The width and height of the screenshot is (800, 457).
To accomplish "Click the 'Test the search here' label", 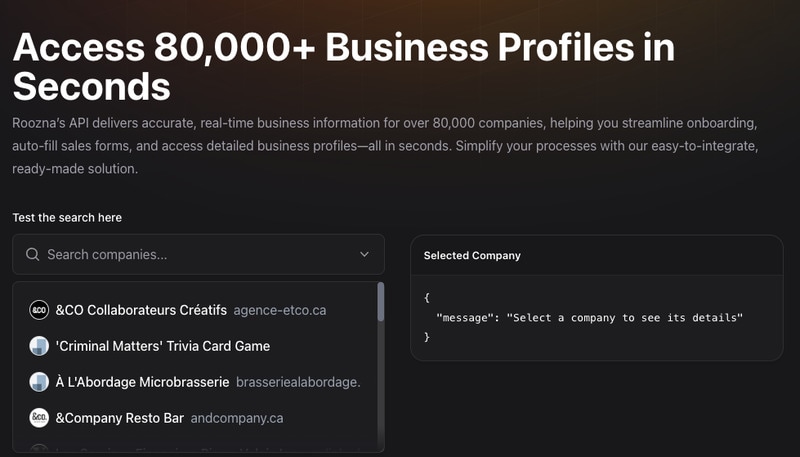I will [67, 217].
